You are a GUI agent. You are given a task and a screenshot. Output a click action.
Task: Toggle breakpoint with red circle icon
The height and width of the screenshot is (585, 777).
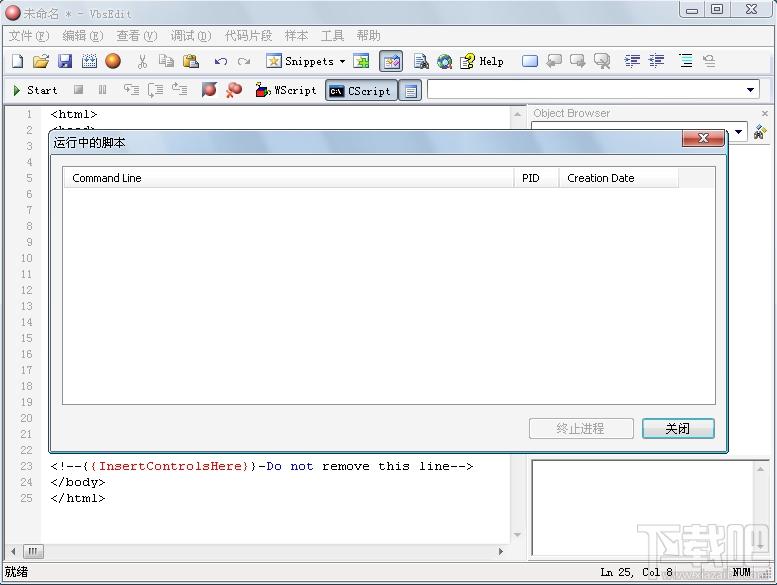pos(209,90)
